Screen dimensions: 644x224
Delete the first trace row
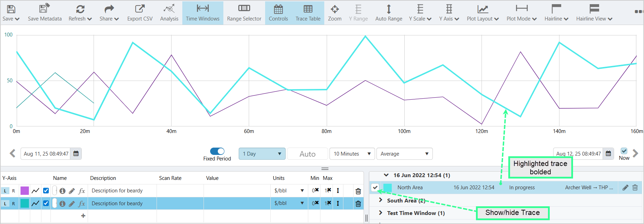(358, 191)
